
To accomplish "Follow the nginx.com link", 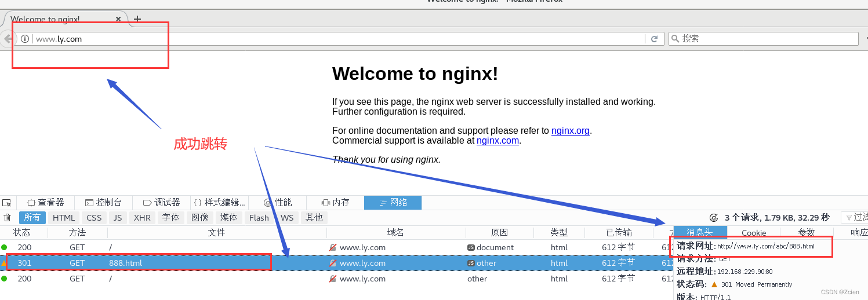I will tap(497, 141).
